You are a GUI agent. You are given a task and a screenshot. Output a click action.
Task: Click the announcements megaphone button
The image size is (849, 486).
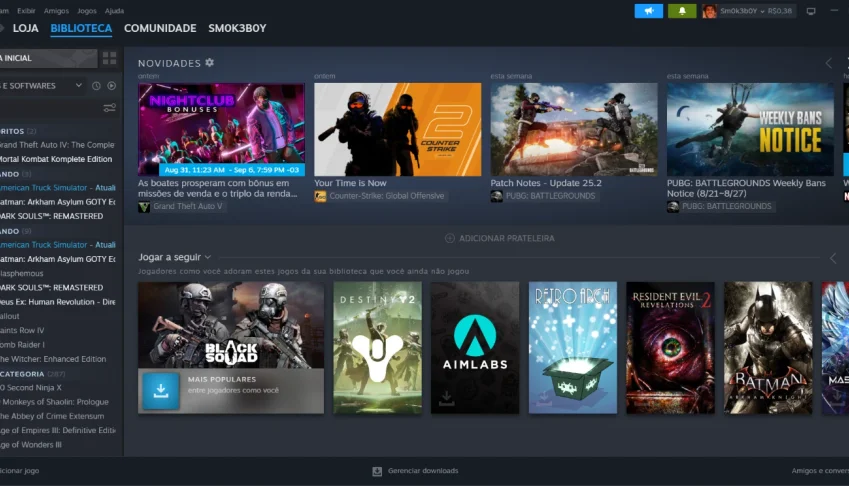coord(649,11)
